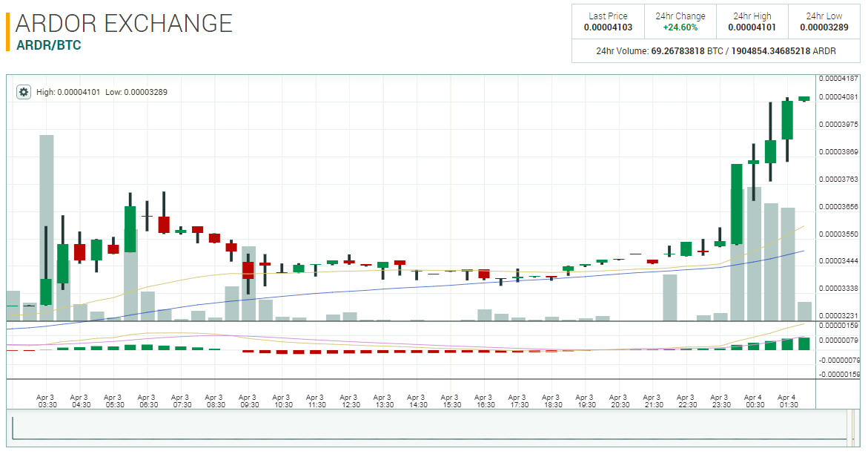Click the 0.00004081 price axis label
The image size is (868, 454).
838,97
